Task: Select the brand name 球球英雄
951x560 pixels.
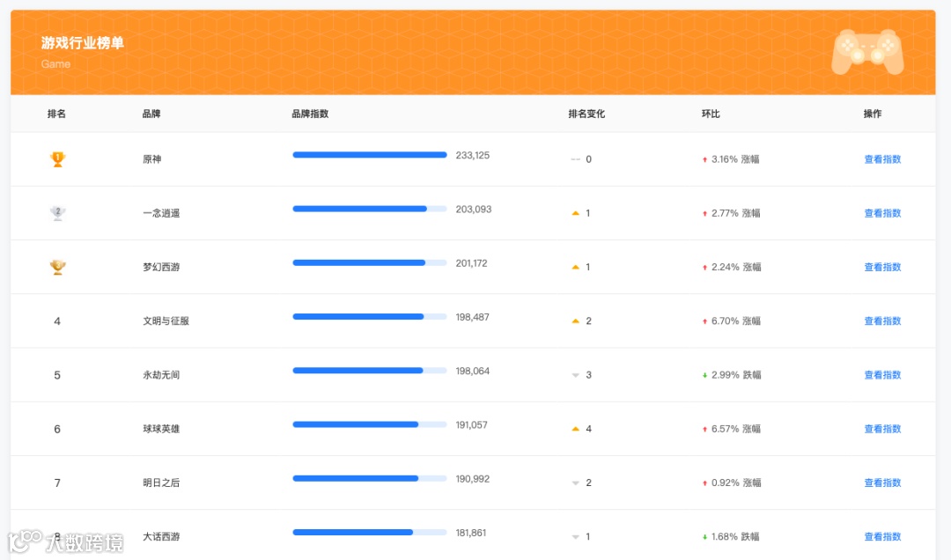Action: point(161,429)
